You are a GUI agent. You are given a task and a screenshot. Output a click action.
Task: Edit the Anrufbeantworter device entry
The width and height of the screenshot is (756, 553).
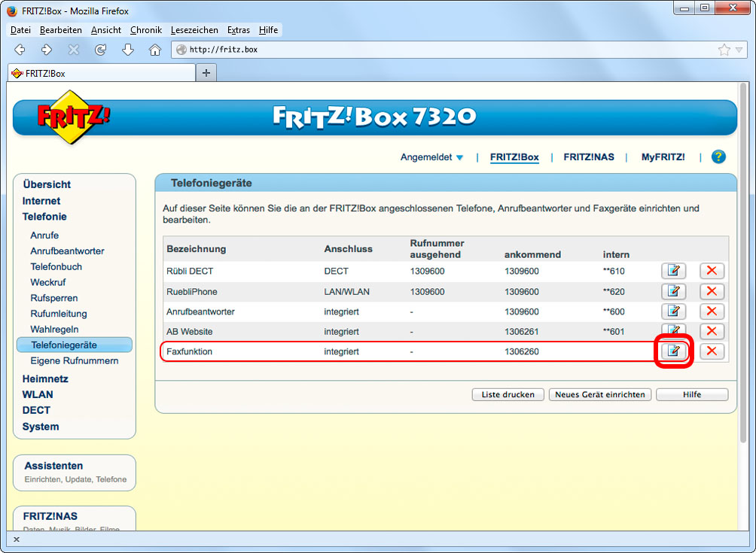coord(673,311)
